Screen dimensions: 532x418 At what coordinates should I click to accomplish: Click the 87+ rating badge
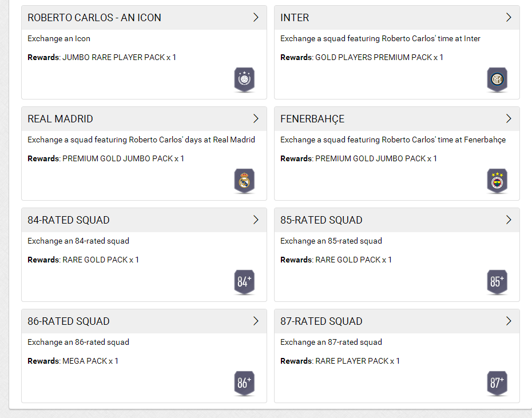(x=497, y=383)
